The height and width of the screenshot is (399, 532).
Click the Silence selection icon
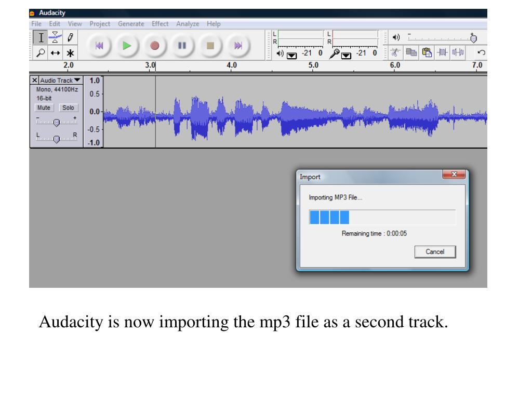[458, 52]
